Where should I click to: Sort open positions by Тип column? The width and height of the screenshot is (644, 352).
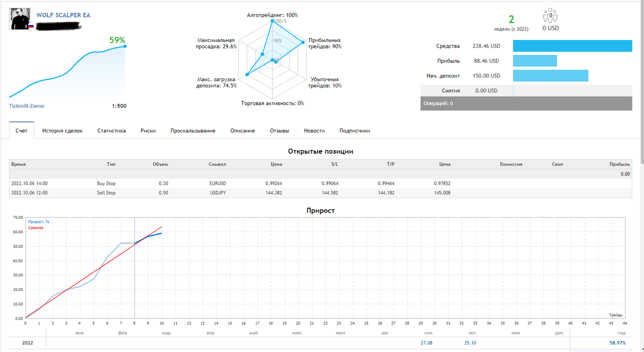[x=111, y=164]
